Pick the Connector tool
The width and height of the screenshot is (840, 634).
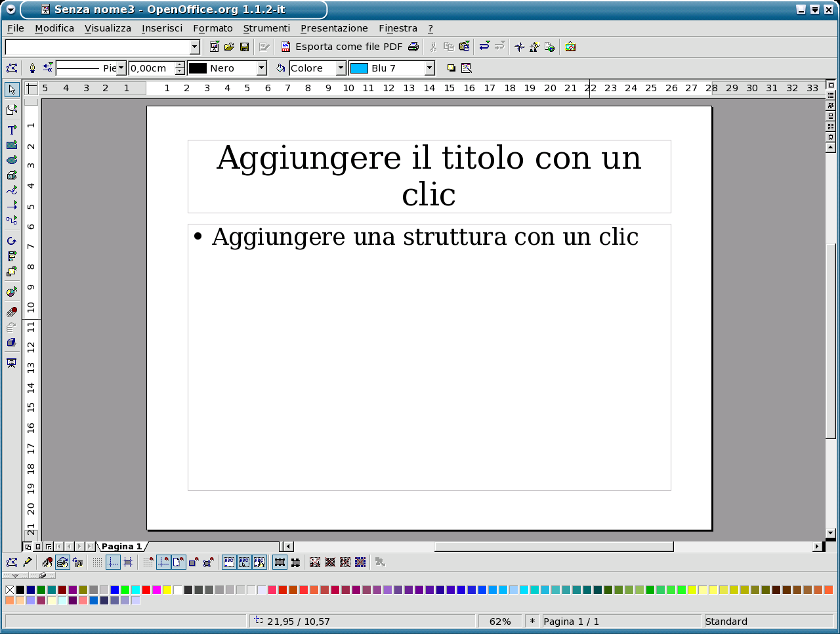(12, 221)
